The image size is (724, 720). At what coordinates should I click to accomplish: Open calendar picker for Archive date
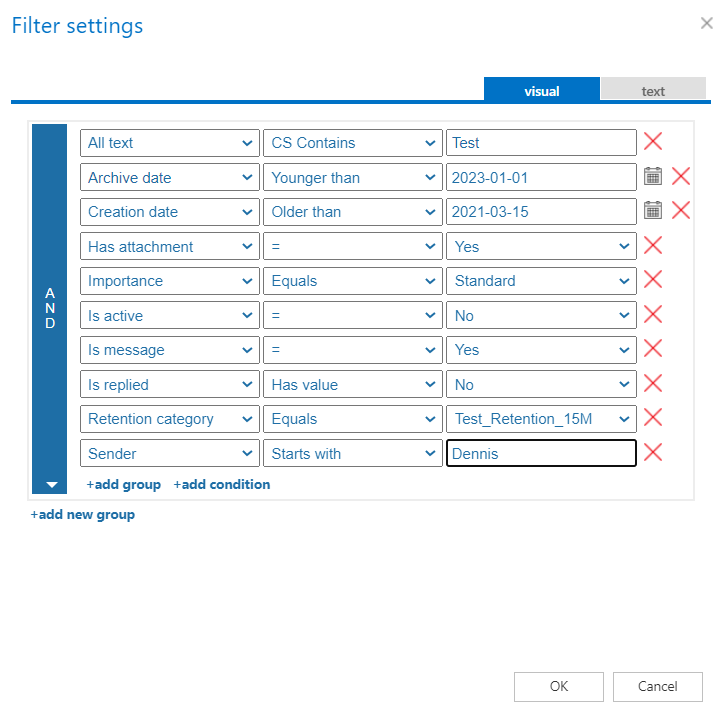click(x=653, y=177)
